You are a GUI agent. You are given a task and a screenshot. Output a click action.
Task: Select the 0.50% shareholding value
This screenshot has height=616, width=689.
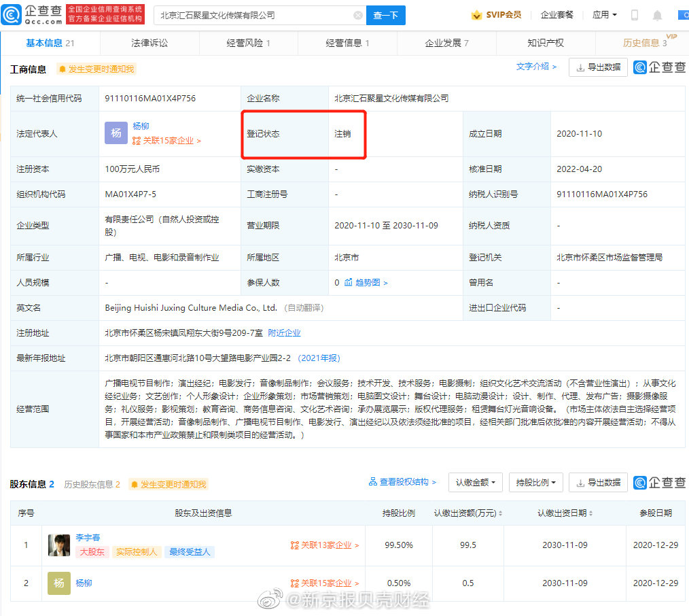(x=399, y=583)
